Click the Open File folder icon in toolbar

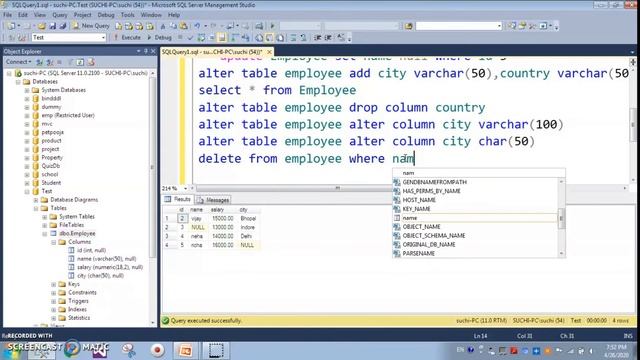point(42,26)
